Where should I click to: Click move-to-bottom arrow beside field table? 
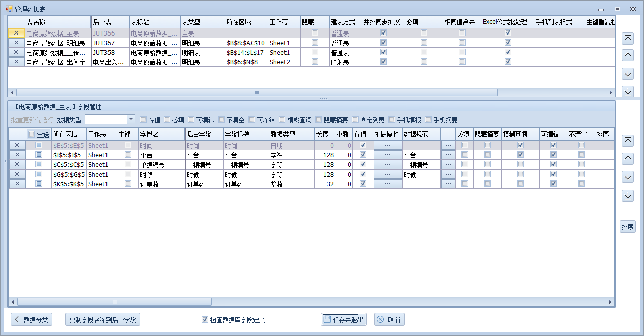(628, 196)
